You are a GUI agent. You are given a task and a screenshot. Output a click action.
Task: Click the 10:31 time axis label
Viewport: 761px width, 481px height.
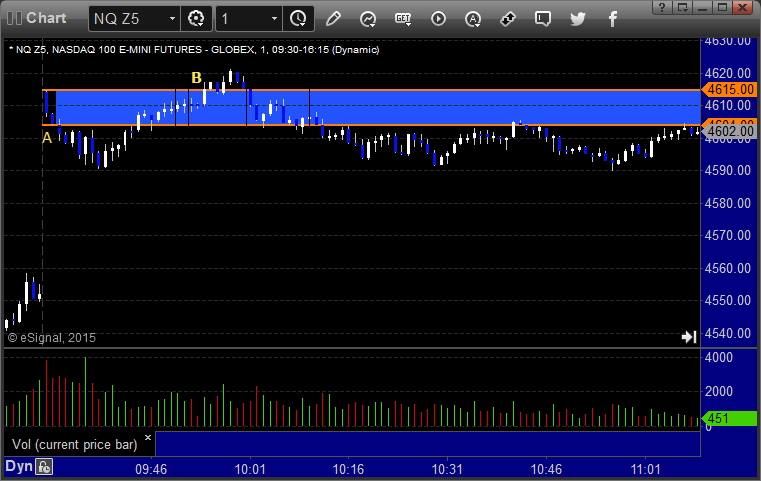point(447,469)
